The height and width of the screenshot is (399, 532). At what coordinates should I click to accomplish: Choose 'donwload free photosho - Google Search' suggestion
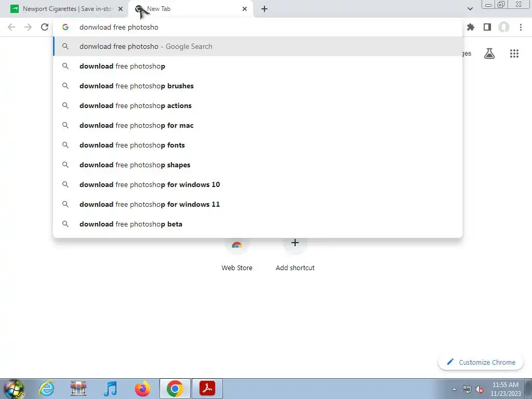[258, 46]
